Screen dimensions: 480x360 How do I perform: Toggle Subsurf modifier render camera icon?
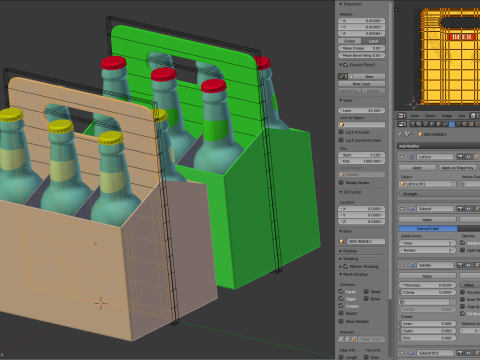(x=460, y=208)
